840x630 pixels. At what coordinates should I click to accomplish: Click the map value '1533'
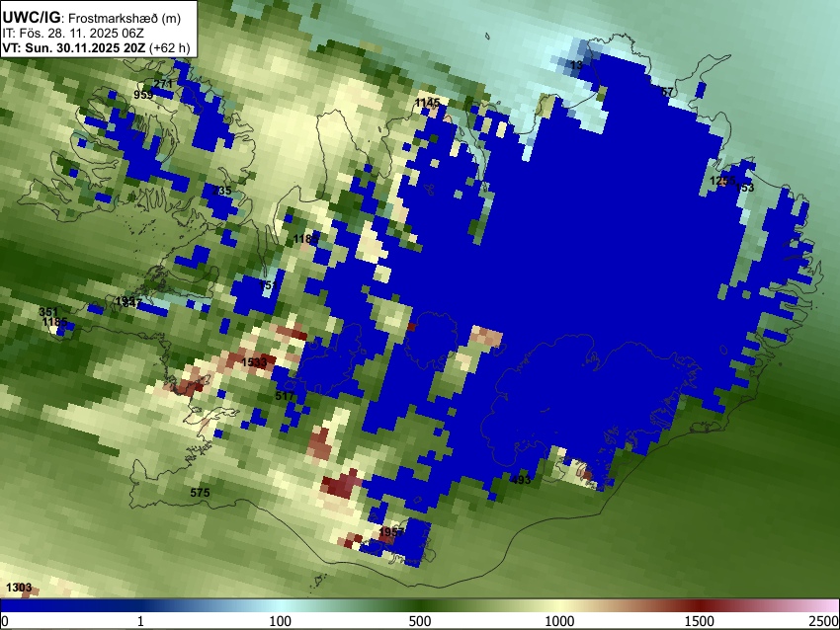coord(254,362)
